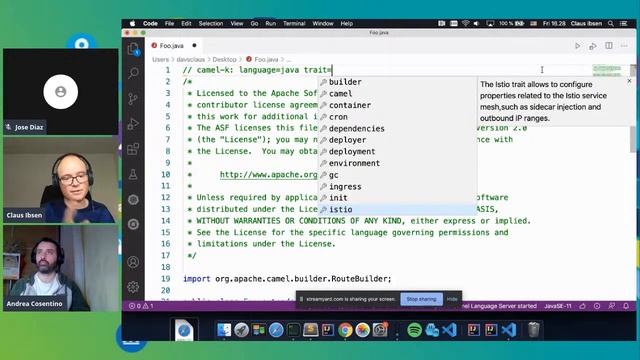Open Terminal from the dock
Image resolution: width=640 pixels, height=360 pixels.
(x=293, y=330)
